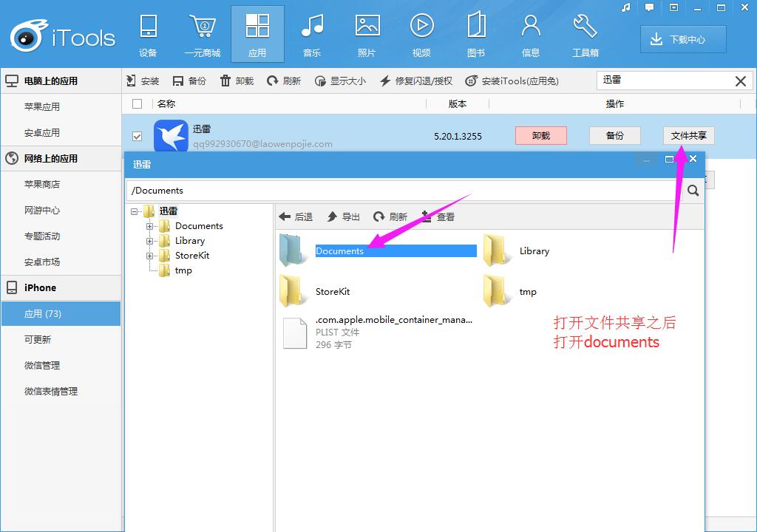757x532 pixels.
Task: Click the 迅雷 app icon in list
Action: tap(171, 136)
